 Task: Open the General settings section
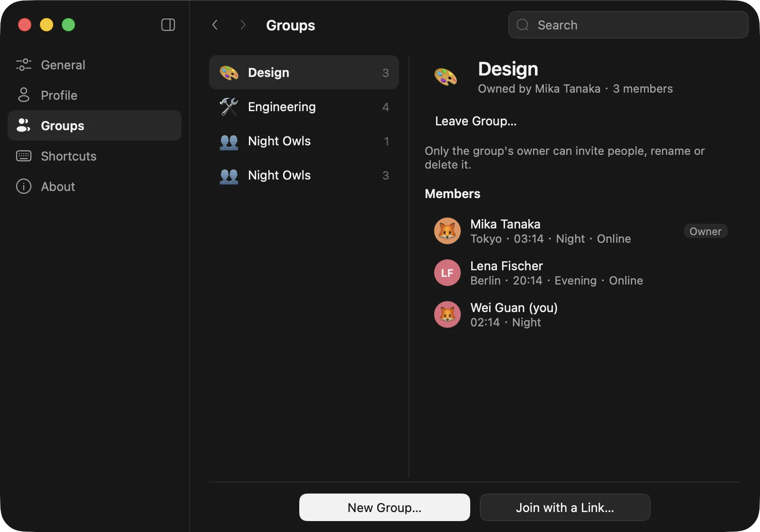point(95,65)
